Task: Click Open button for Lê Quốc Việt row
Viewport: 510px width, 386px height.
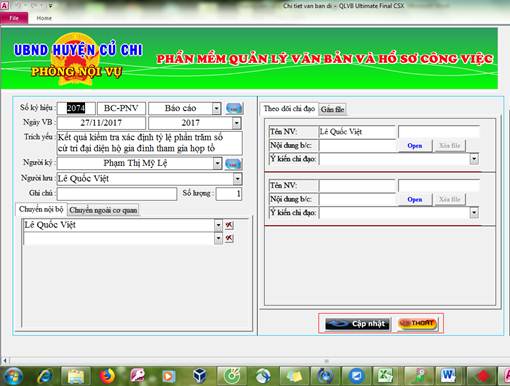Action: [x=415, y=146]
